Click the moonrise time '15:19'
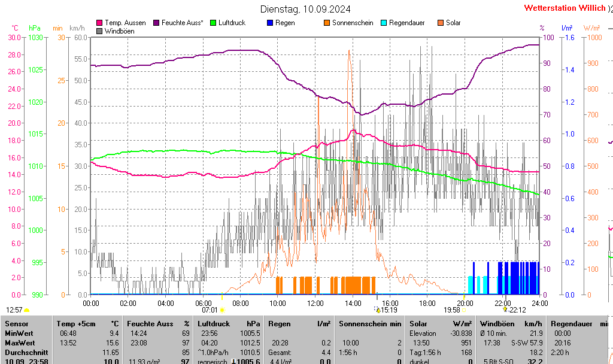Image resolution: width=613 pixels, height=364 pixels. pos(389,310)
